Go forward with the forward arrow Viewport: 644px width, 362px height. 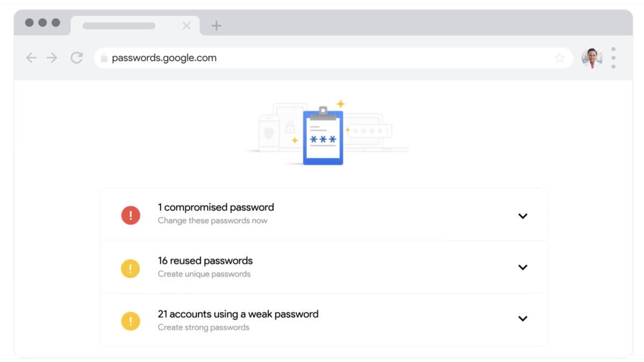click(52, 58)
